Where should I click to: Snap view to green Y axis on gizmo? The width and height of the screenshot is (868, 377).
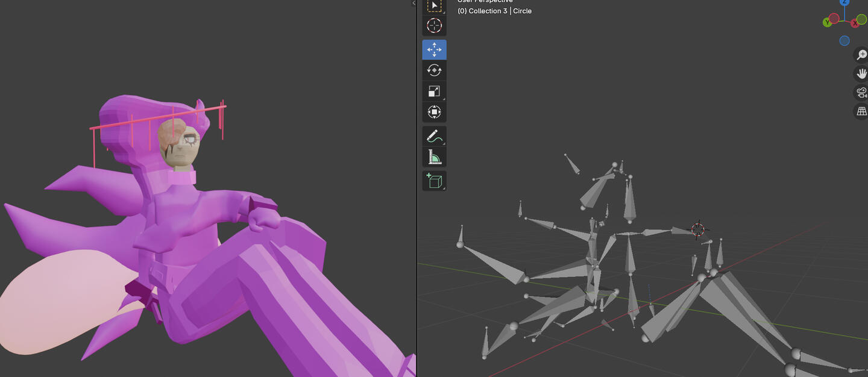827,23
